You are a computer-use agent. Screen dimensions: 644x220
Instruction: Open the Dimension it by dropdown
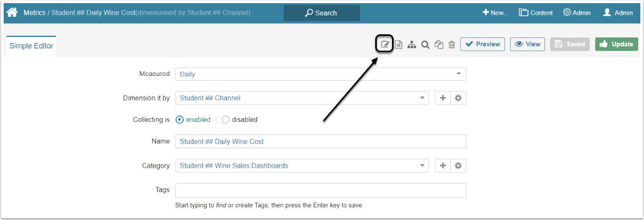coord(302,98)
